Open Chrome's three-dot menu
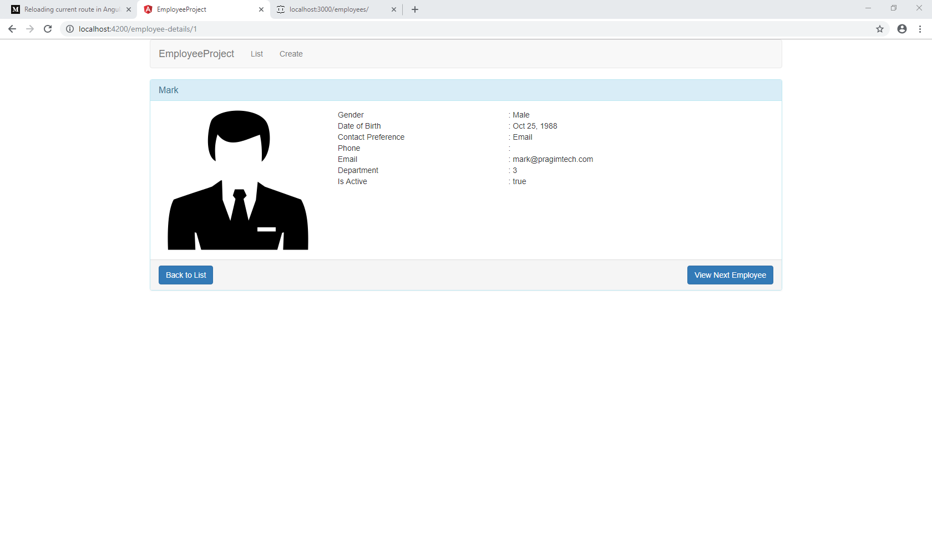Screen dimensions: 932x560 click(920, 29)
